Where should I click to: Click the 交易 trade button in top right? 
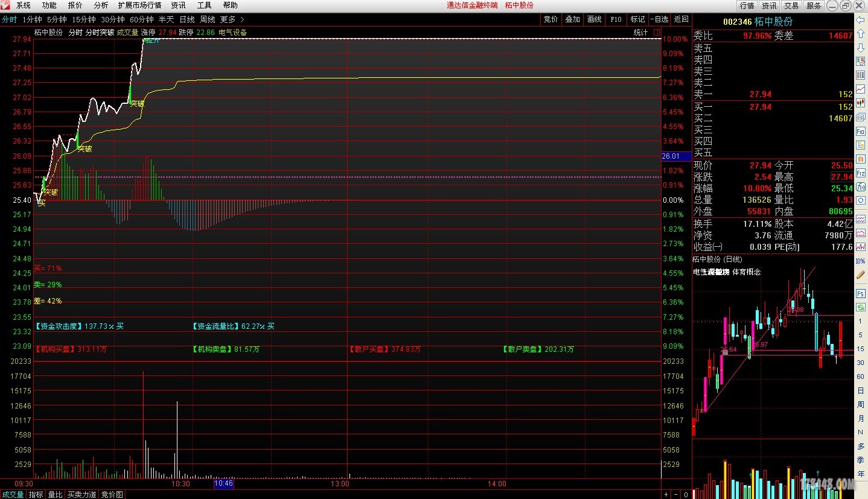[x=791, y=5]
